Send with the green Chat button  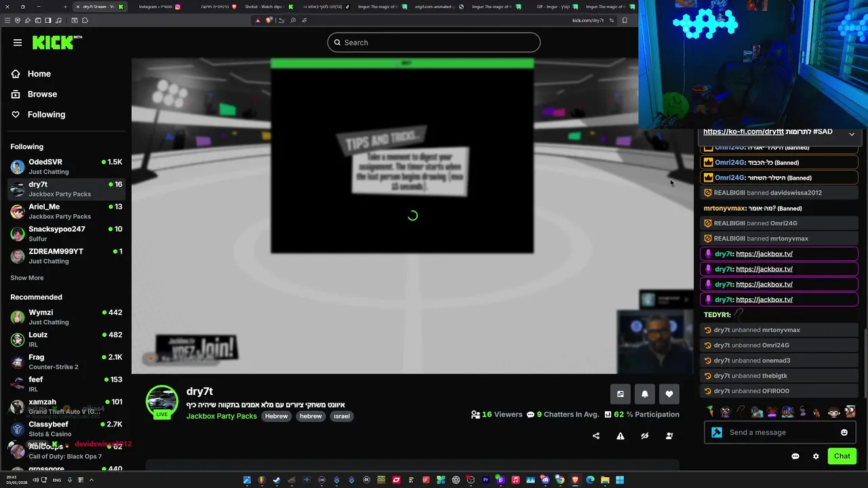pyautogui.click(x=842, y=456)
